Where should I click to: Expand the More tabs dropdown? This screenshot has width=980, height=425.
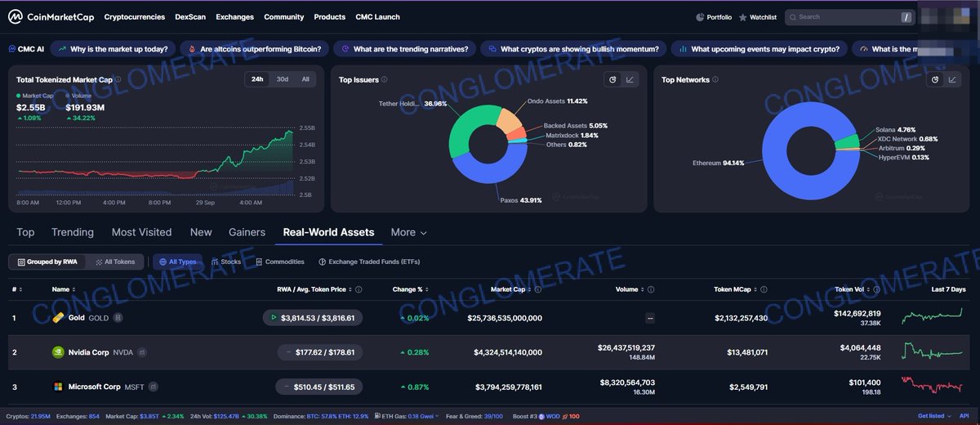coord(408,232)
